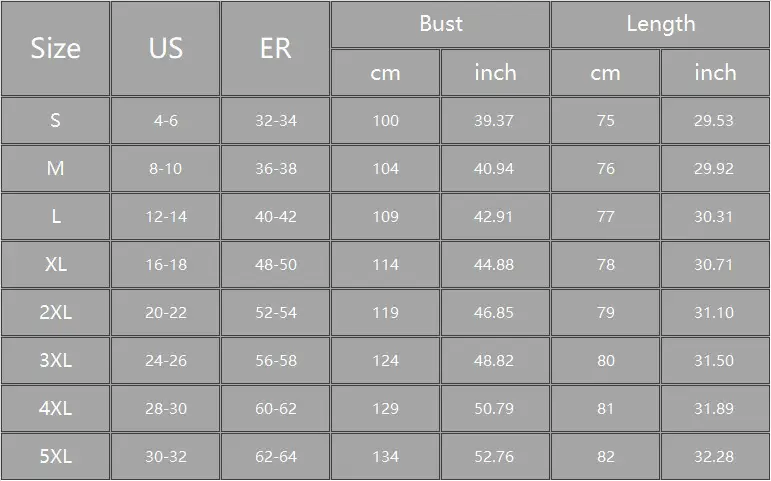Select length value 32.28 inch
The width and height of the screenshot is (771, 481).
click(x=715, y=456)
